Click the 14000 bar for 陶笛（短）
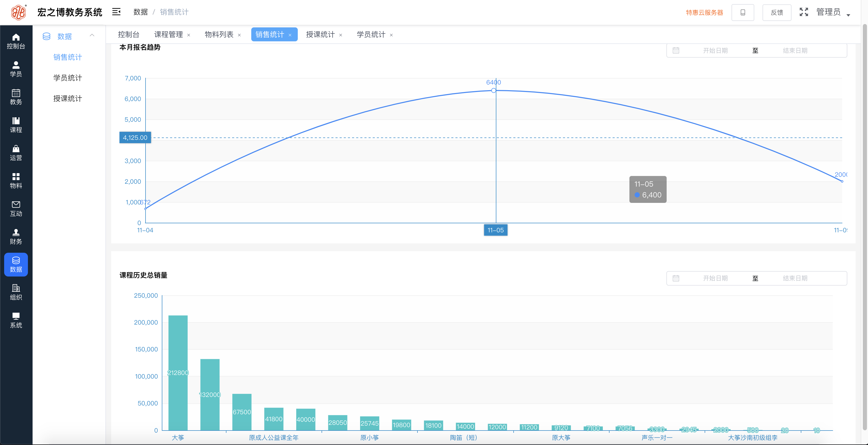Viewport: 868px width, 445px height. coord(465,426)
